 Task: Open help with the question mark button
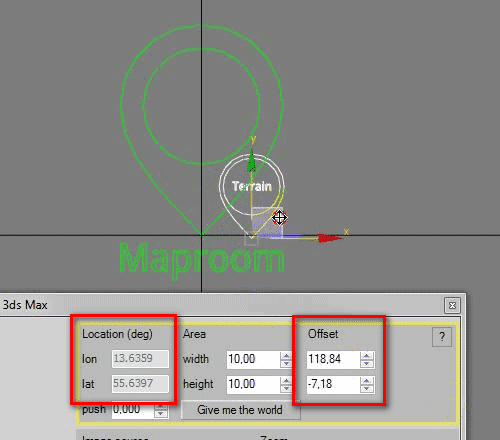pos(442,337)
